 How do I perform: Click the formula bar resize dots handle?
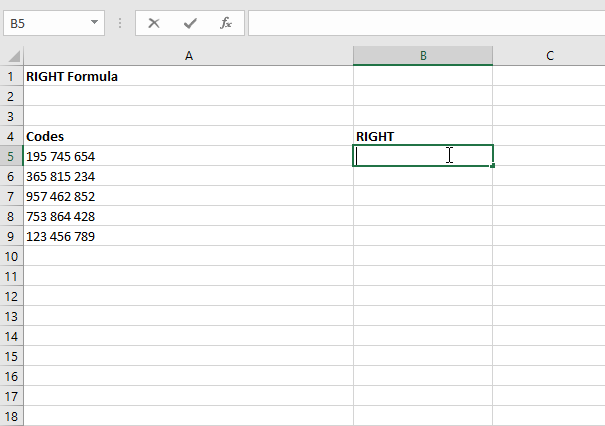click(121, 22)
